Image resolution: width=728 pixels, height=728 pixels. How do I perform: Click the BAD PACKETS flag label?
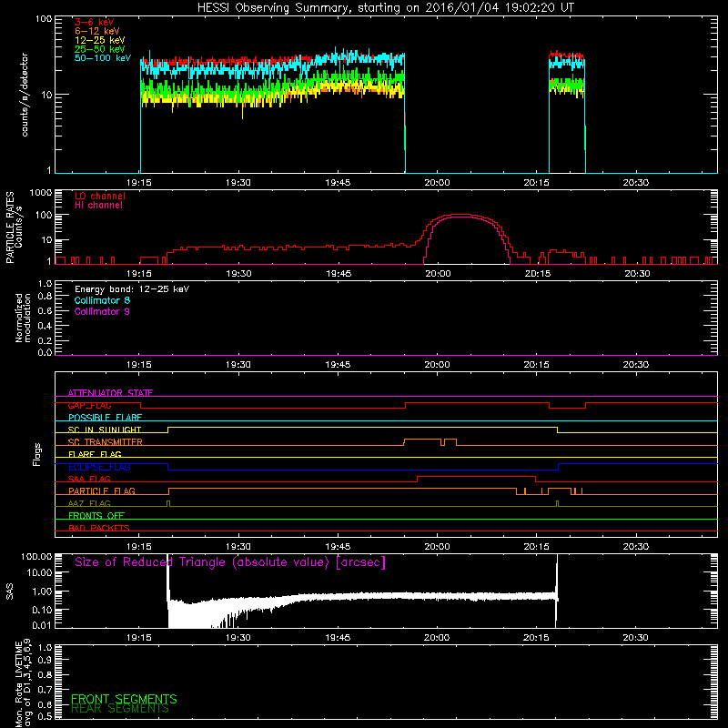click(x=99, y=528)
